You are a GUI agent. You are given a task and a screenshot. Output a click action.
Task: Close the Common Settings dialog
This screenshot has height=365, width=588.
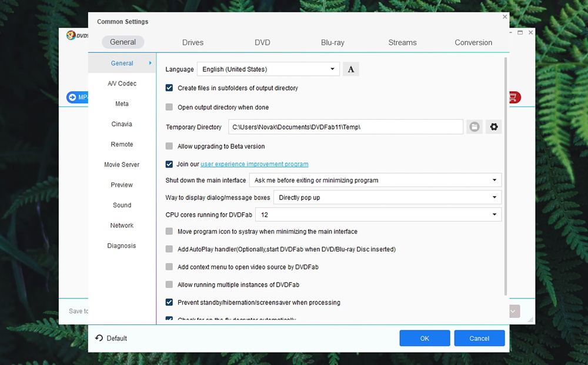point(505,17)
